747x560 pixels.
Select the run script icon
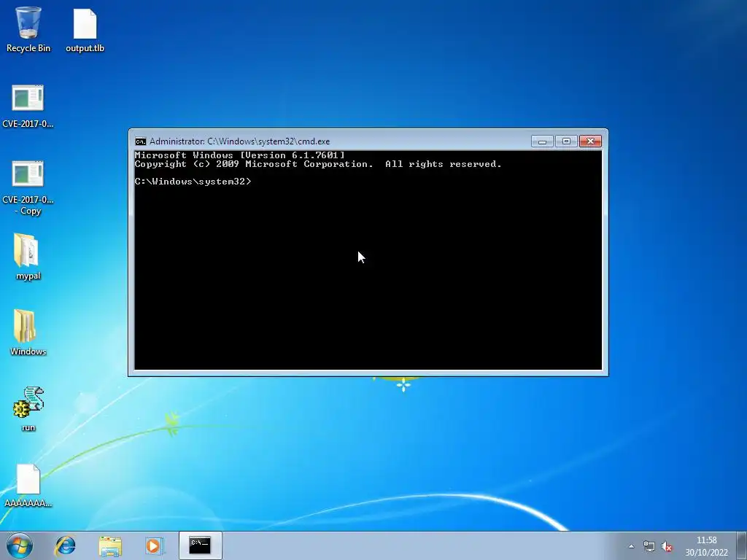(x=28, y=408)
